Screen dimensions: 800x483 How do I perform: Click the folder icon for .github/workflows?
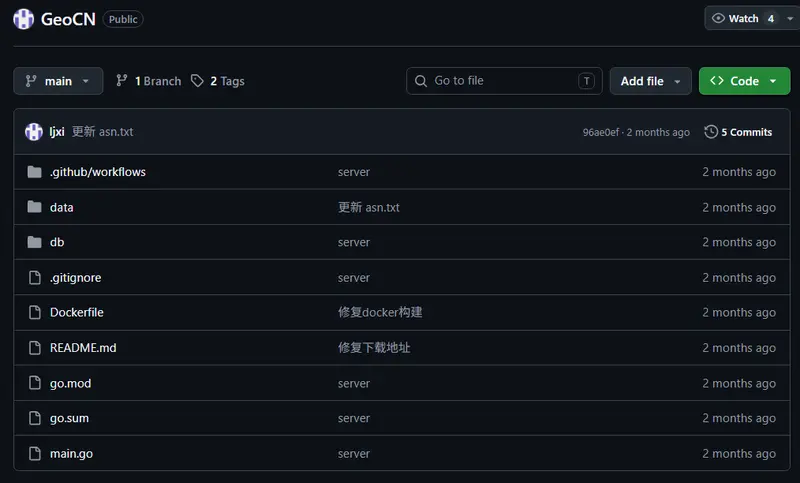tap(34, 172)
